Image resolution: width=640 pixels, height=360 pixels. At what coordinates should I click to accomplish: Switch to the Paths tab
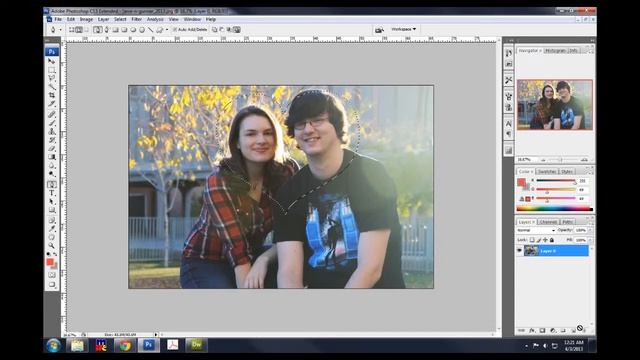[567, 222]
